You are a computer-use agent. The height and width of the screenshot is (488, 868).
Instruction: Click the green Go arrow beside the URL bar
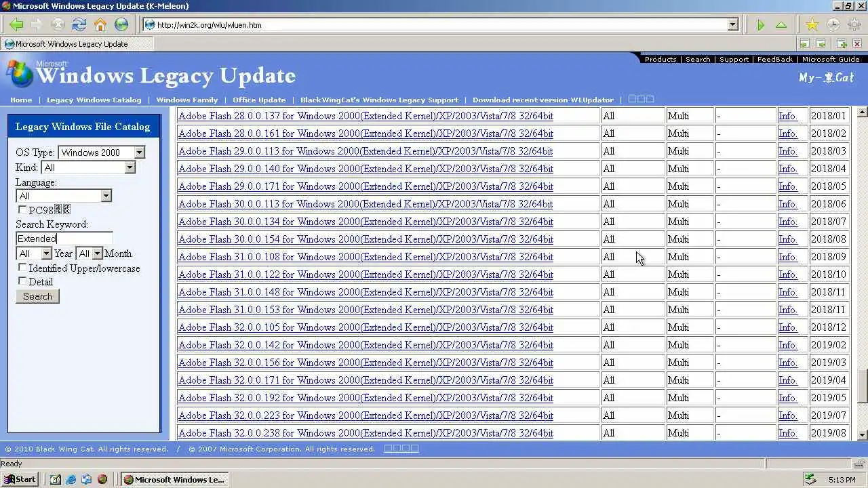point(761,25)
